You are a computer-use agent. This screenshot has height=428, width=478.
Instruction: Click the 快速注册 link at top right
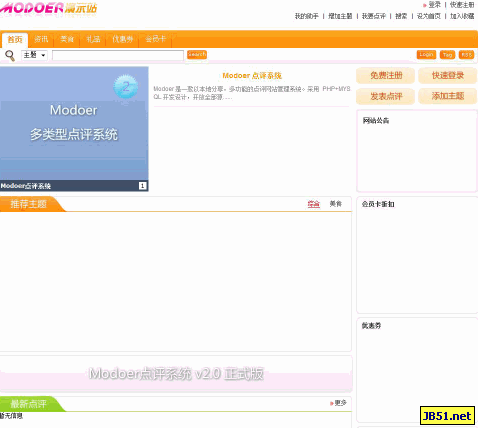click(x=462, y=5)
